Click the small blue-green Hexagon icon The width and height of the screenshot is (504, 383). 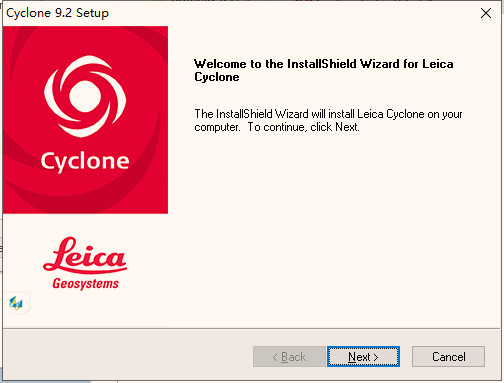tap(16, 303)
